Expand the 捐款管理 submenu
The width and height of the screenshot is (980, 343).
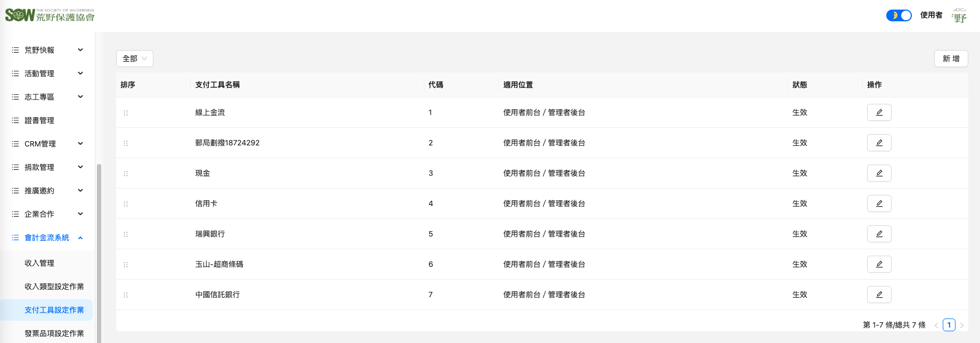[x=48, y=167]
